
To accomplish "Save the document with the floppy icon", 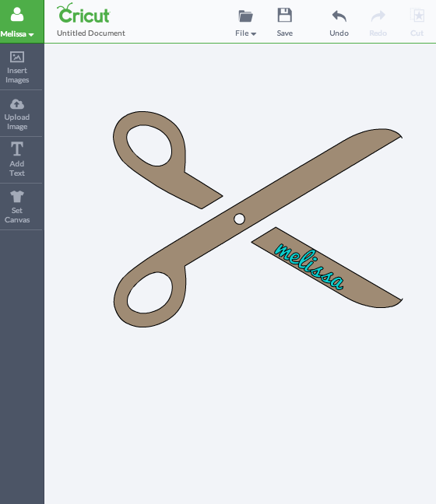I will (x=285, y=15).
